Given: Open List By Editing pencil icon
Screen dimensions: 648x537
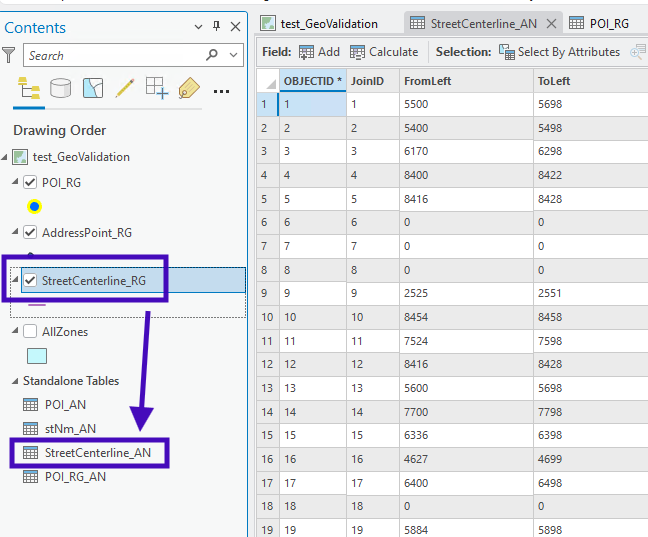Looking at the screenshot, I should (125, 90).
